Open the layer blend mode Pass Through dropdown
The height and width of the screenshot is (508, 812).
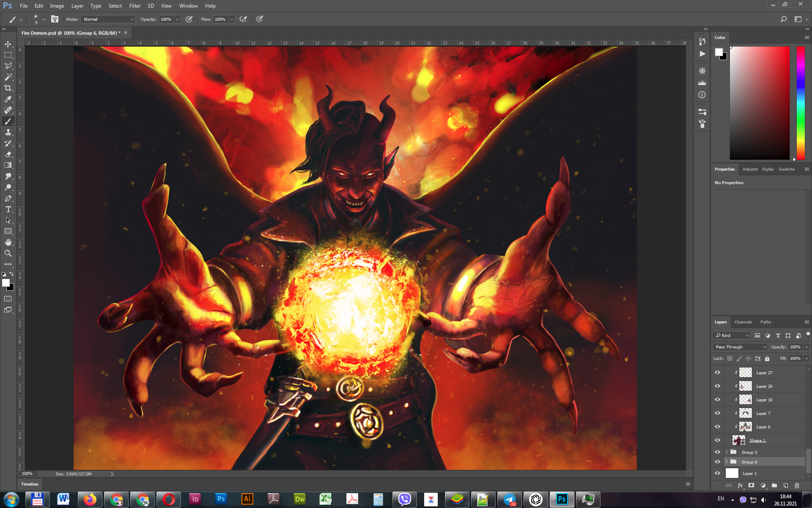[x=740, y=347]
